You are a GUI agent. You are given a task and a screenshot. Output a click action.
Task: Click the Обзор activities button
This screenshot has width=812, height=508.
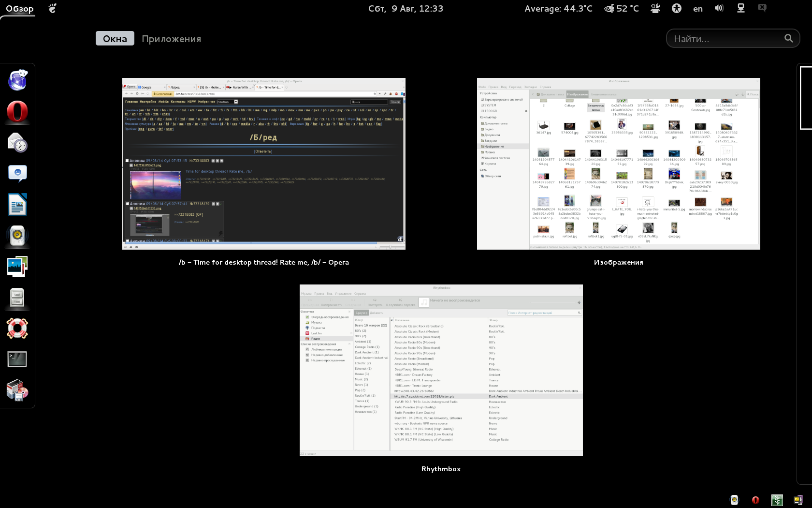coord(20,9)
